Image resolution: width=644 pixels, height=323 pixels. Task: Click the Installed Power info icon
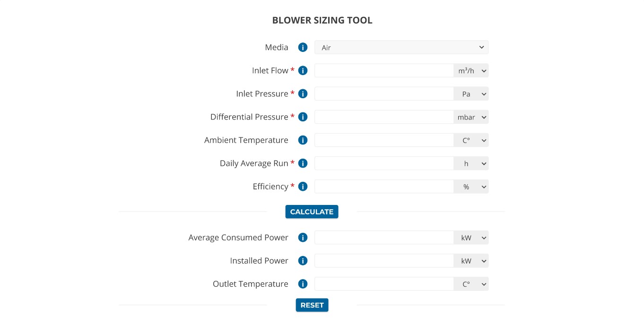pos(303,260)
